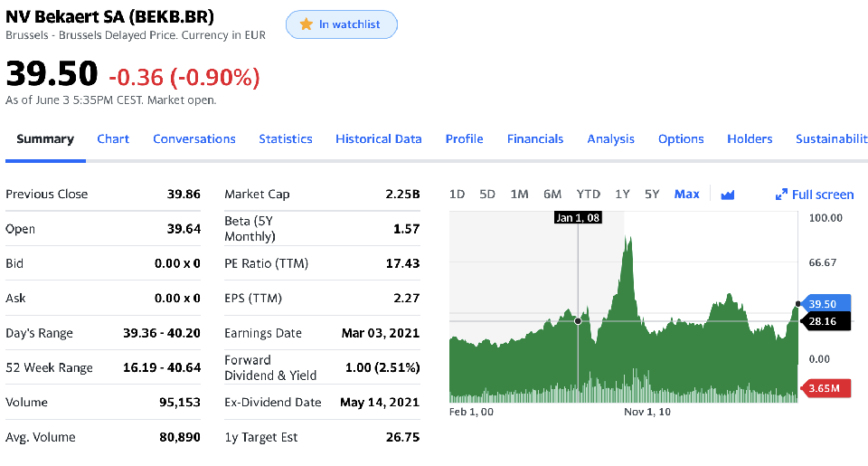Click the star icon in watchlist button
The image size is (868, 466).
[306, 24]
